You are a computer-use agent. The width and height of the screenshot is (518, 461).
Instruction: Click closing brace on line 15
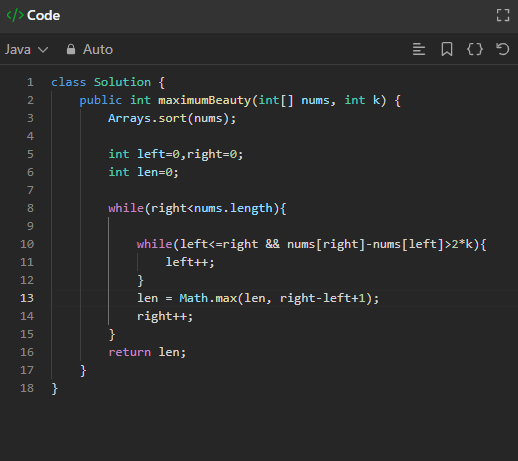pyautogui.click(x=112, y=335)
